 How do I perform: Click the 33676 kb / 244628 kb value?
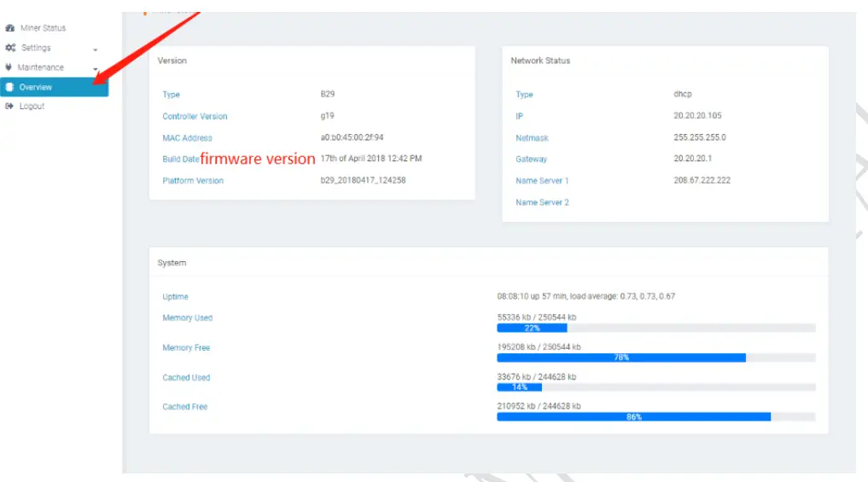(x=536, y=377)
